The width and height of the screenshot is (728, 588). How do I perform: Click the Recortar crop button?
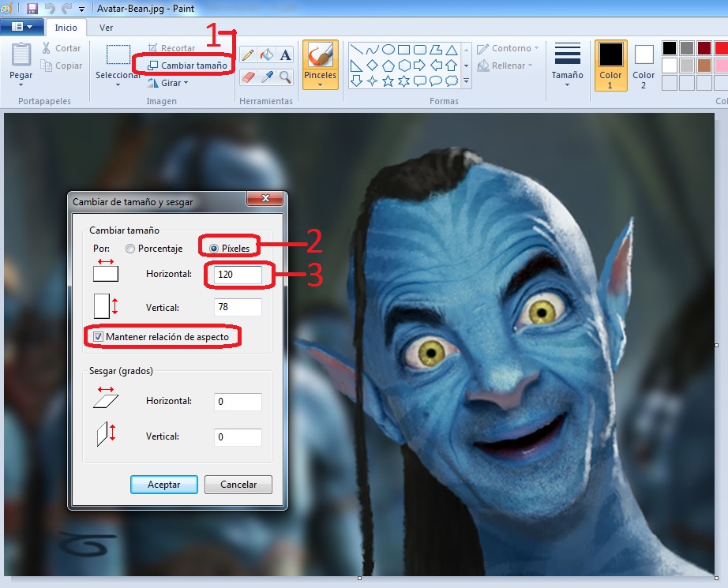coord(171,48)
